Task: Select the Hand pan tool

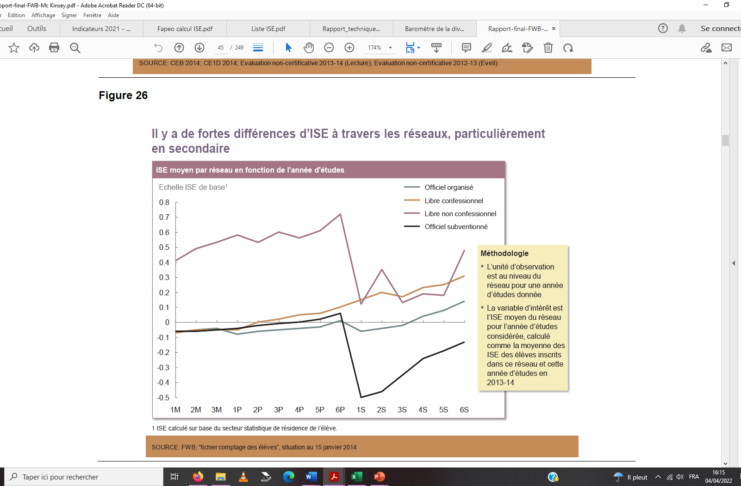Action: tap(309, 47)
